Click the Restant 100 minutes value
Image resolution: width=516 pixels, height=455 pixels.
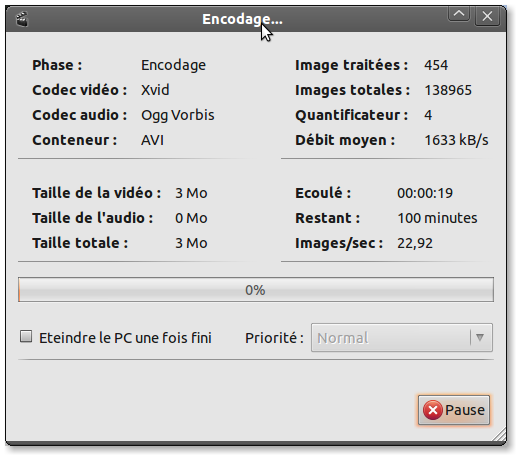[437, 218]
